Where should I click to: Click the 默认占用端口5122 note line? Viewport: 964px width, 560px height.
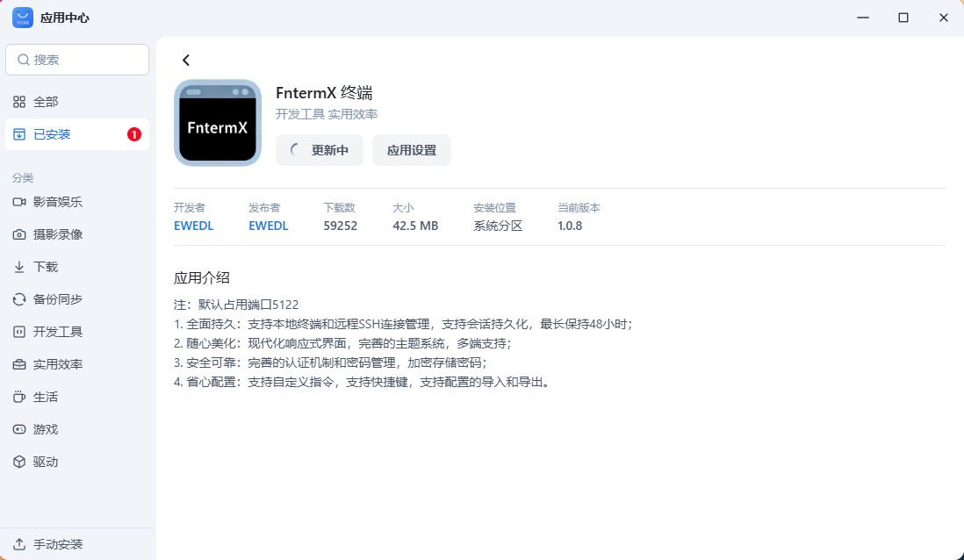[236, 305]
